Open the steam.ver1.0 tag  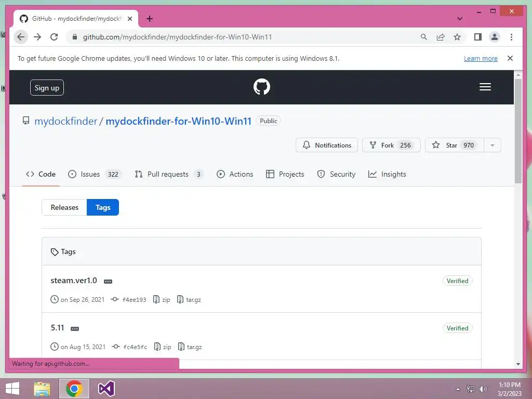pos(74,281)
